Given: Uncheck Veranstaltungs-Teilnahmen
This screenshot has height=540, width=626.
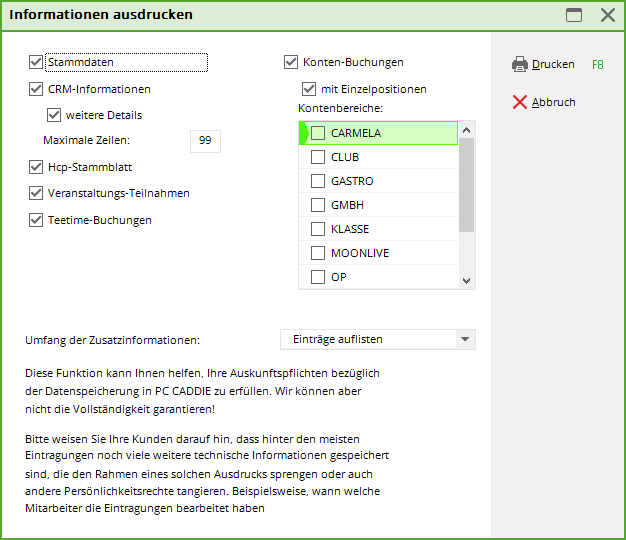Looking at the screenshot, I should click(x=37, y=193).
